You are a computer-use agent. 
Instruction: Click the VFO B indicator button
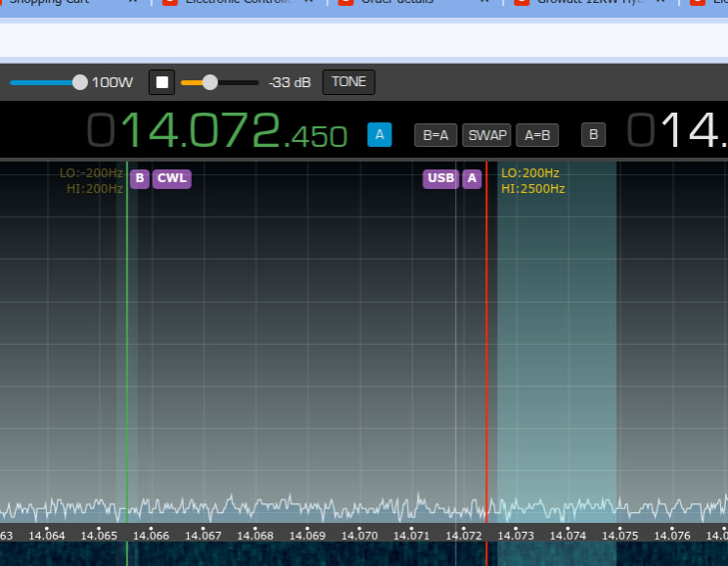click(x=593, y=135)
